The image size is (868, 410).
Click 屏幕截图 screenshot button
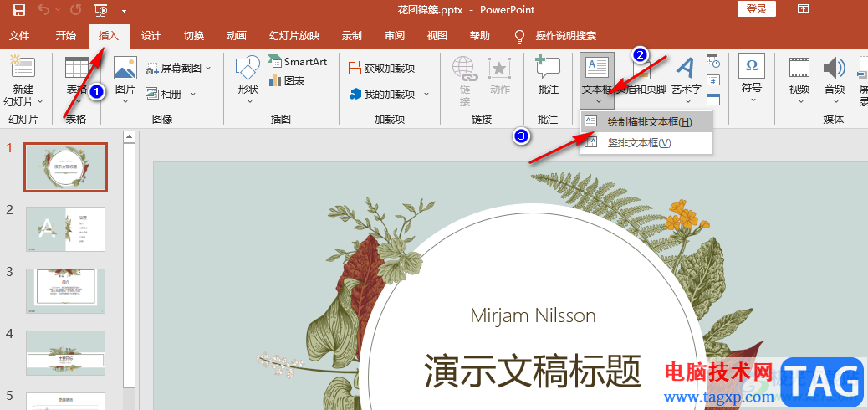point(173,69)
